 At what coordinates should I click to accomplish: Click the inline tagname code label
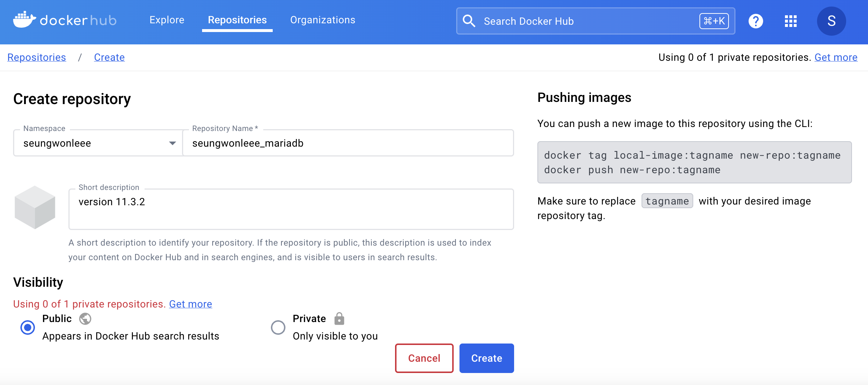click(667, 201)
